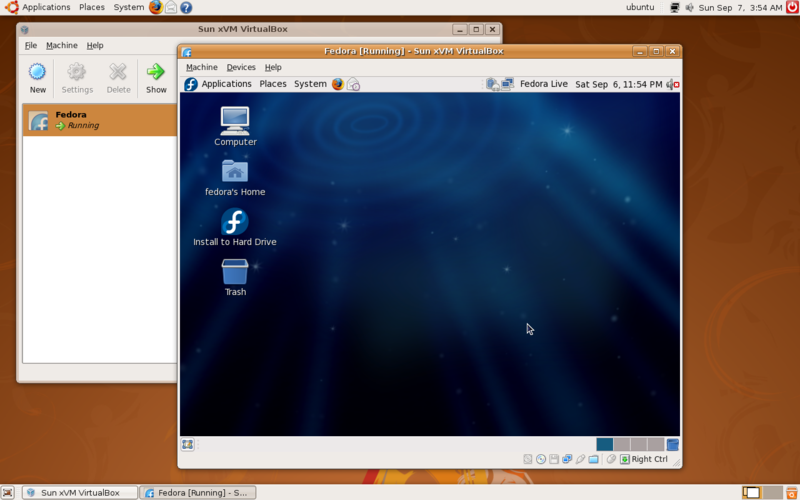
Task: Switch to the first Fedora workspace
Action: [605, 444]
